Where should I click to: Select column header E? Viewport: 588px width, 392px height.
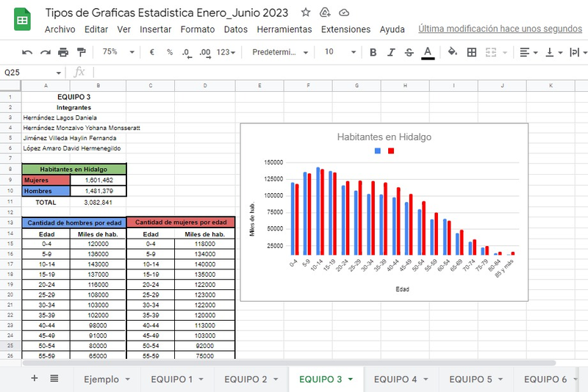pos(259,86)
